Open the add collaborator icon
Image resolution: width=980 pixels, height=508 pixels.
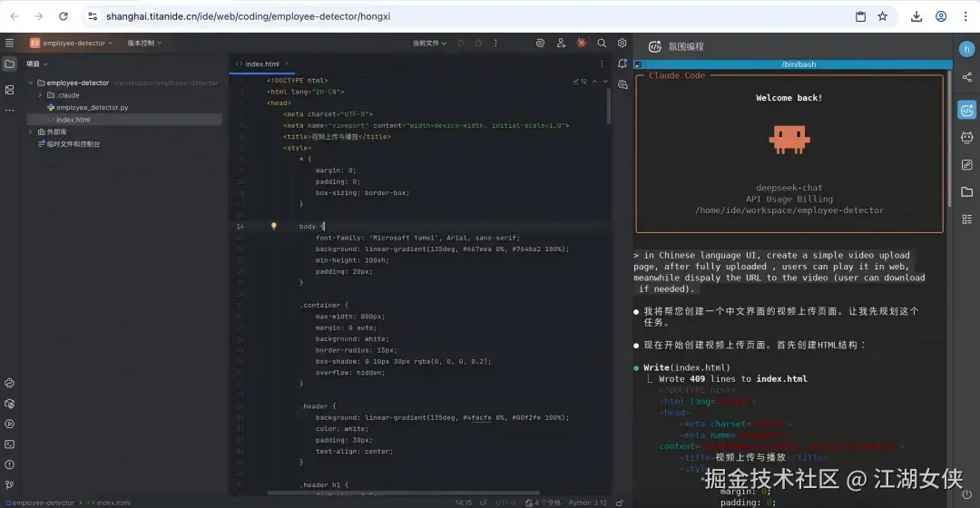click(561, 44)
